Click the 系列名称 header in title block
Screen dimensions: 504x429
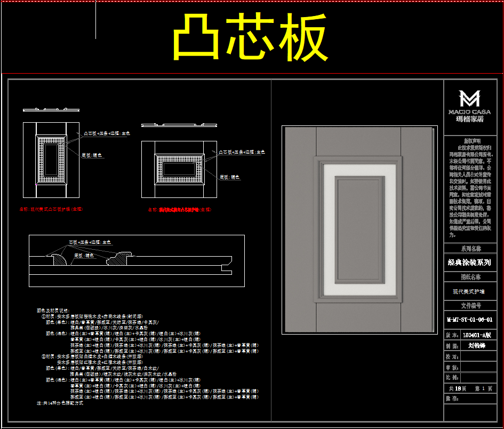[469, 249]
